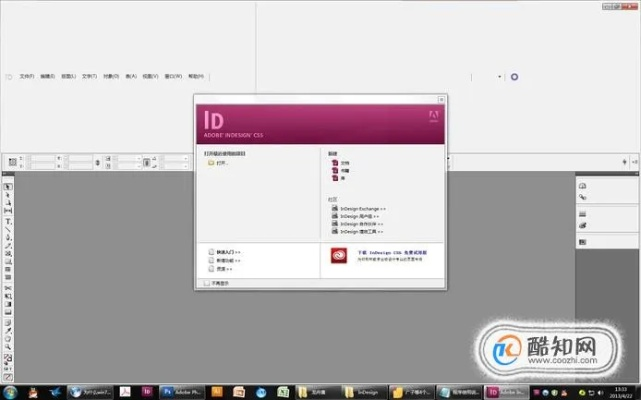Open the File menu
Screen dimensions: 641x400
tap(27, 76)
